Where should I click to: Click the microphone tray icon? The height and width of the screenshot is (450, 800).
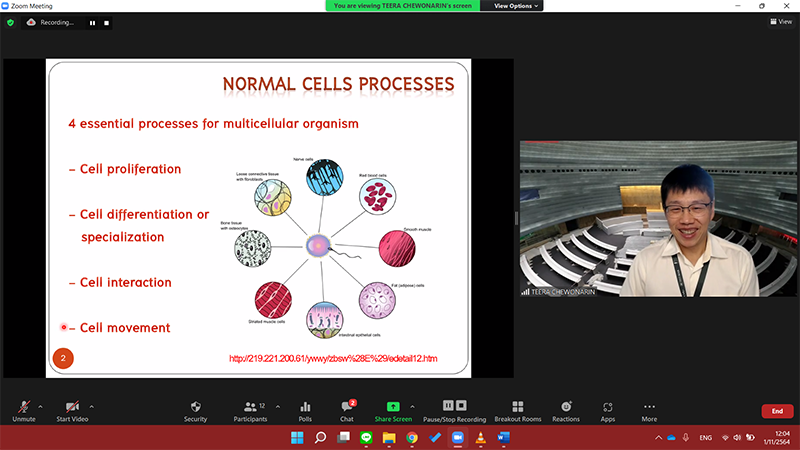tap(686, 438)
